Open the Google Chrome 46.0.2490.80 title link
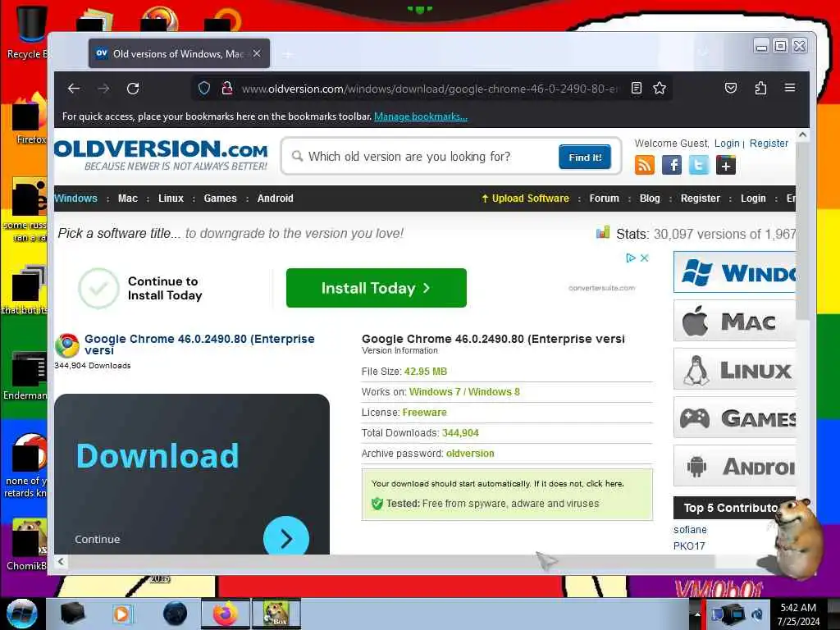The image size is (840, 630). pos(199,344)
